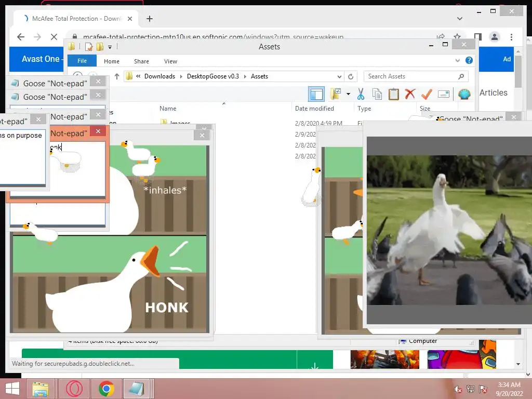The image size is (532, 399).
Task: Click the Up one level arrow in Explorer
Action: coord(117,76)
